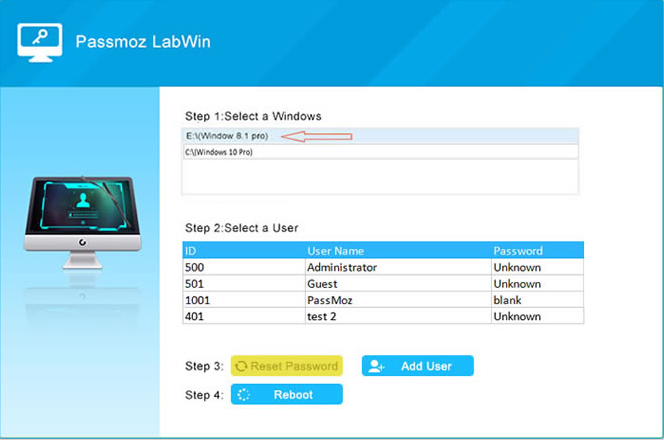Click the Passmoz LabWin monitor key logo
This screenshot has height=440, width=664.
40,42
